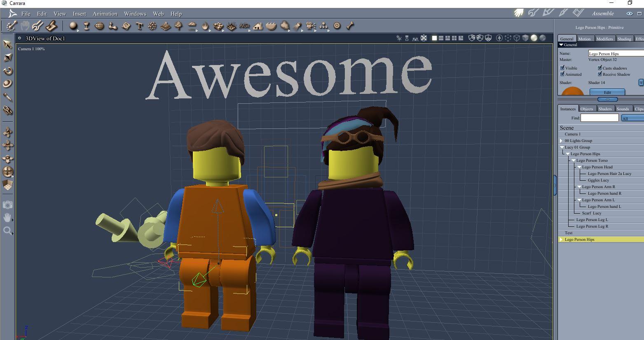The height and width of the screenshot is (340, 644).
Task: Open the Shader dropdown arrow
Action: [x=641, y=83]
